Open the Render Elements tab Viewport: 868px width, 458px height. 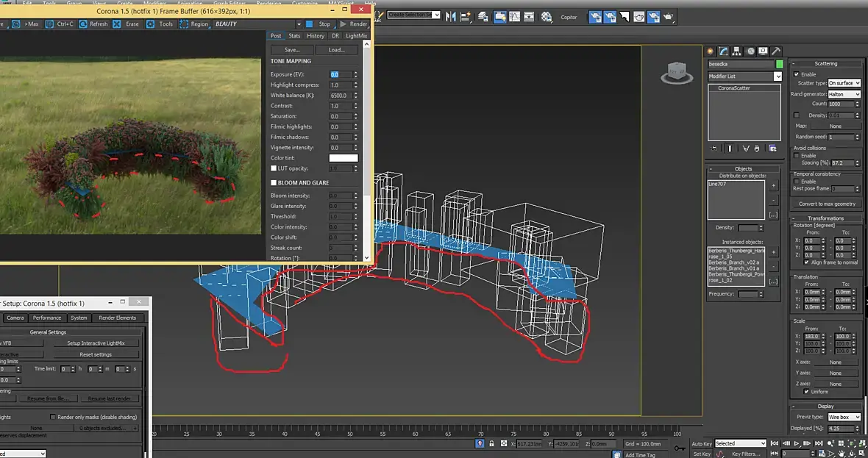coord(116,318)
